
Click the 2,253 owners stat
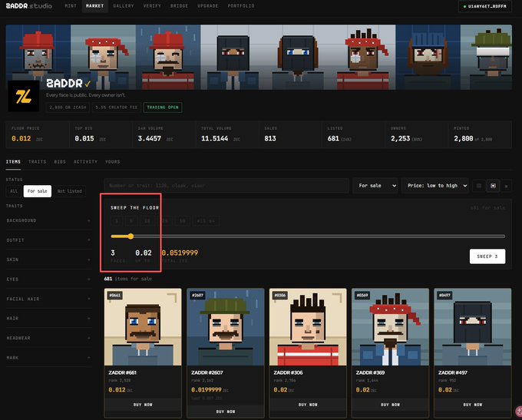point(400,138)
